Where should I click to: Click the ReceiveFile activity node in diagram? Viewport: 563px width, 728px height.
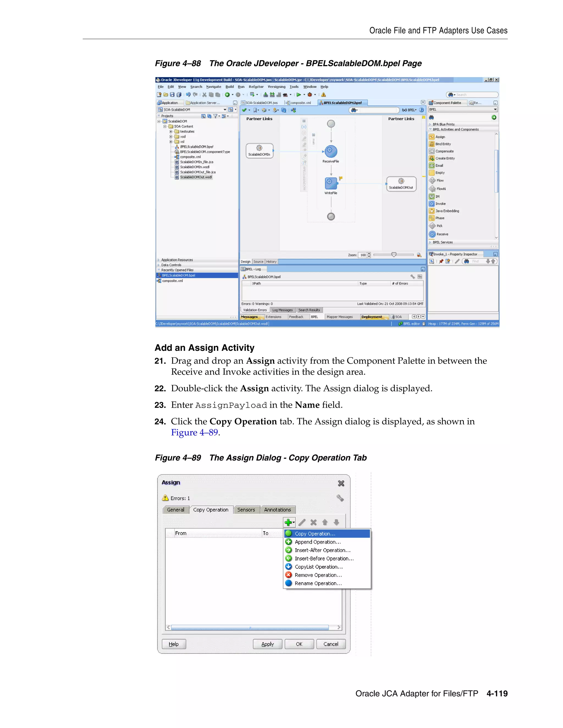tap(330, 151)
